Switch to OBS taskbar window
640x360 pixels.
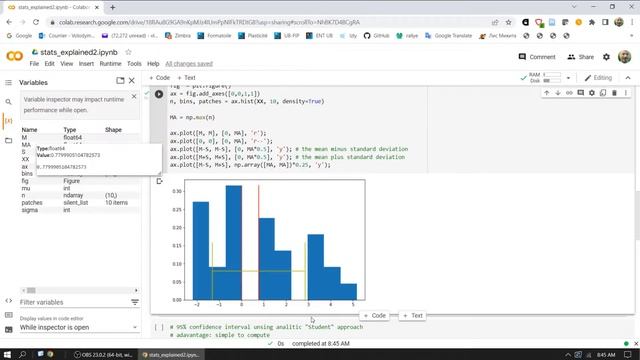point(104,355)
